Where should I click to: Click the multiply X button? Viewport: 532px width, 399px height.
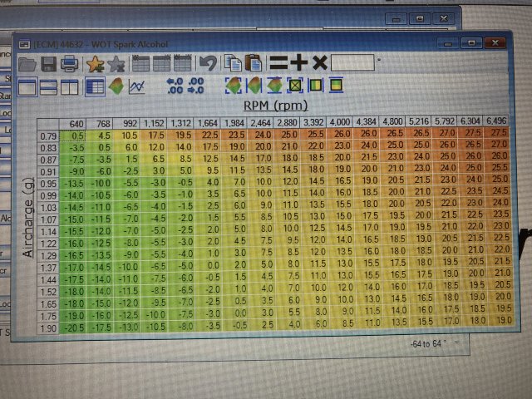coord(320,63)
